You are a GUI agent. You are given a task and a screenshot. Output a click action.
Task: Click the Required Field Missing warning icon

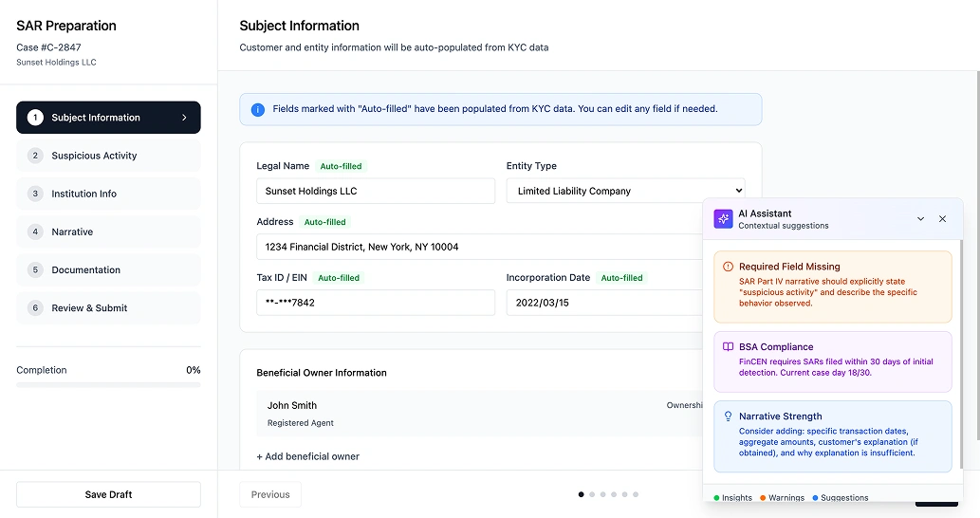[728, 267]
